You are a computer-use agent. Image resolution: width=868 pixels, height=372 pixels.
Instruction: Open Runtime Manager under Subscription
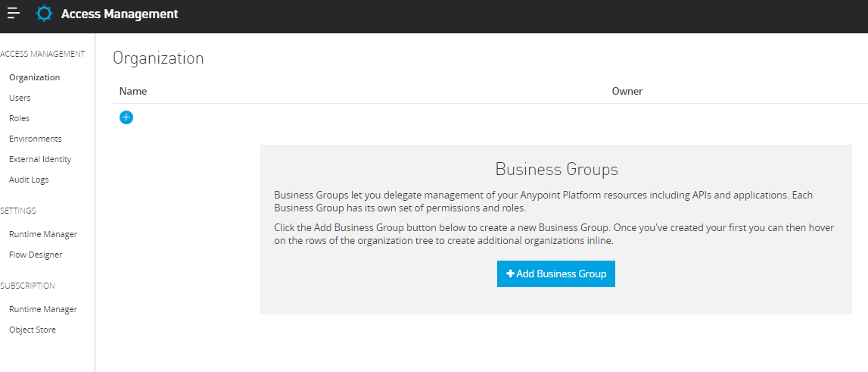pos(43,309)
